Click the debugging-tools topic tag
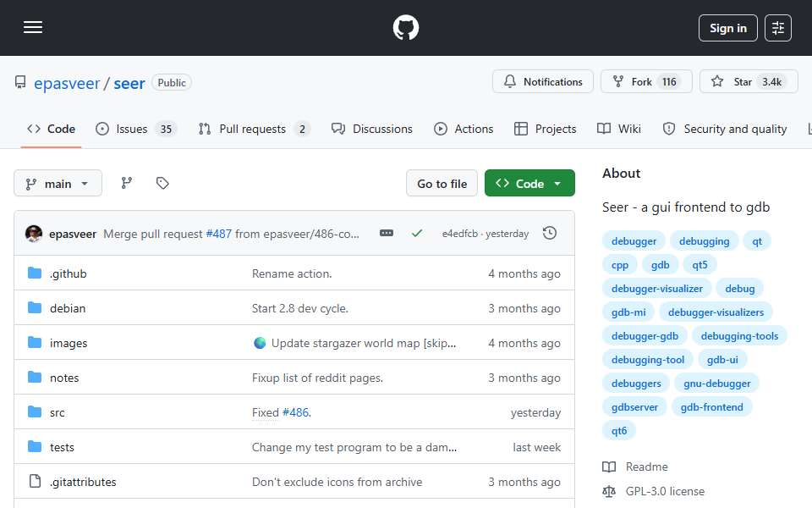812x508 pixels. (x=739, y=336)
